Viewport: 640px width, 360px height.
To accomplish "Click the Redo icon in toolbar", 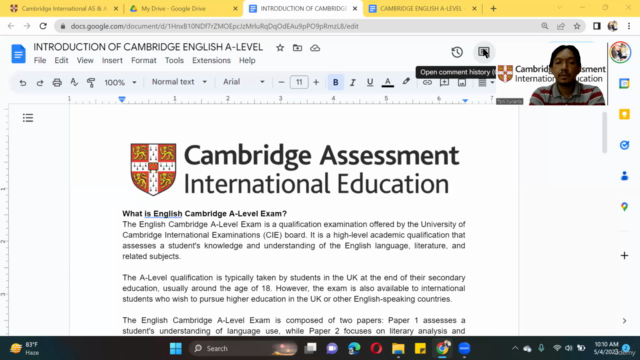I will pyautogui.click(x=40, y=82).
